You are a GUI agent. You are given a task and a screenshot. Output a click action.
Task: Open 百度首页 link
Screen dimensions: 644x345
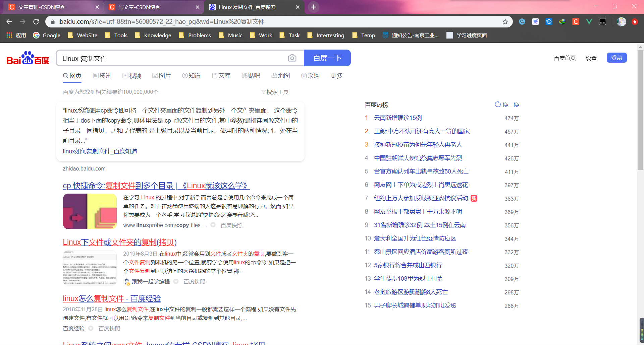pyautogui.click(x=565, y=58)
